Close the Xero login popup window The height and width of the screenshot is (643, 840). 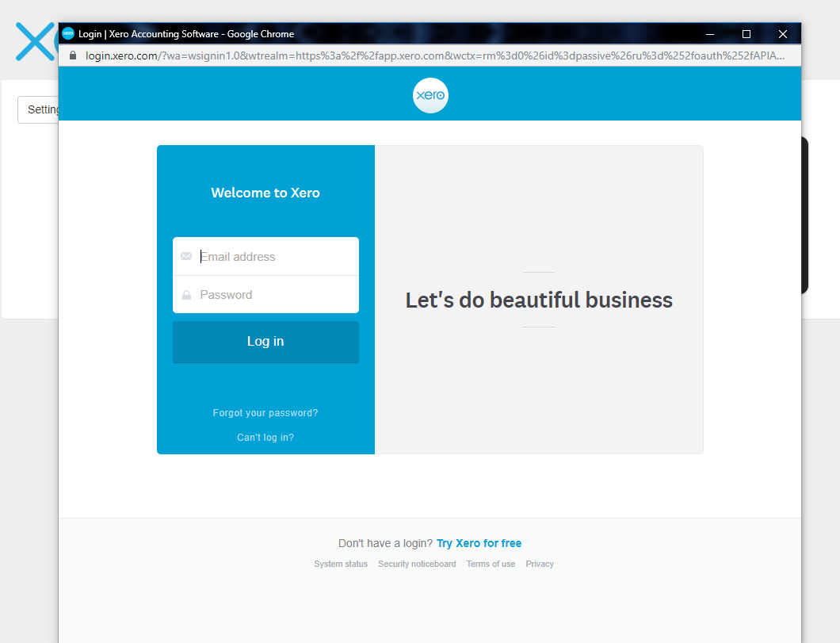tap(783, 34)
